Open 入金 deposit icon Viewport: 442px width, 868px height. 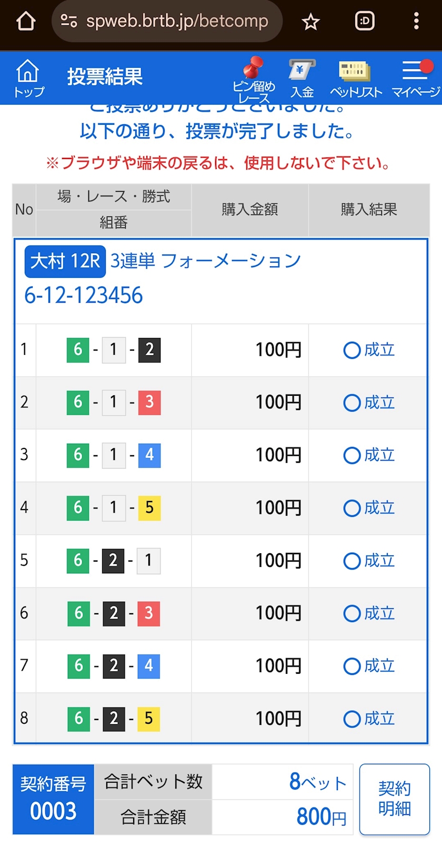point(302,79)
